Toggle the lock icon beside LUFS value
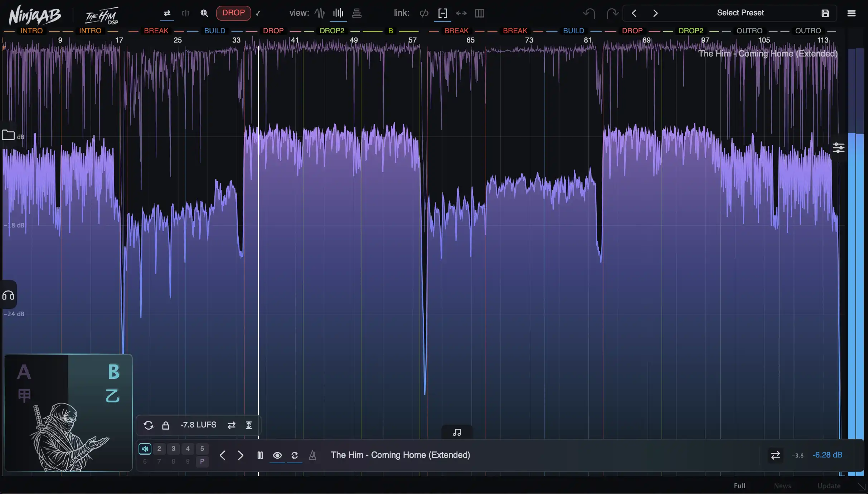This screenshot has height=494, width=868. [165, 425]
